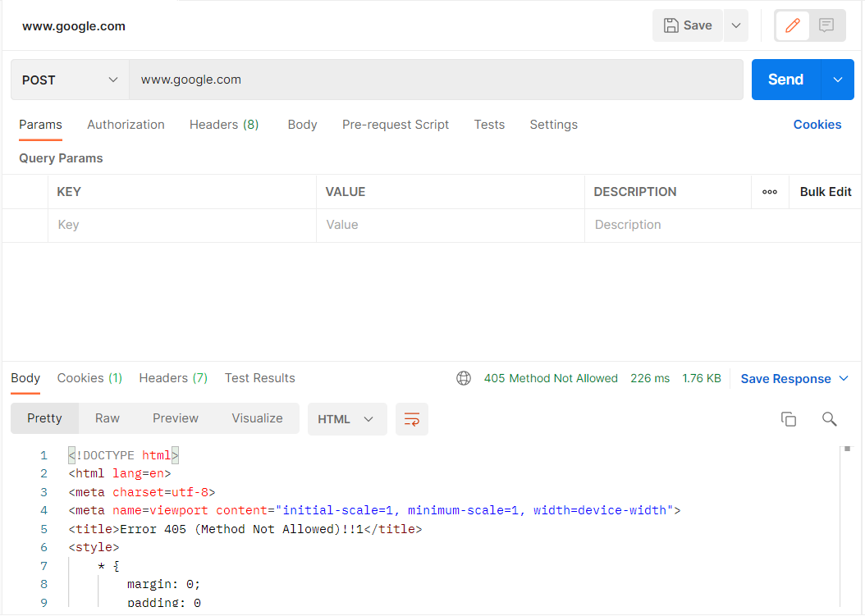Click the meta charset=utf-8 line
This screenshot has width=865, height=616.
point(142,492)
